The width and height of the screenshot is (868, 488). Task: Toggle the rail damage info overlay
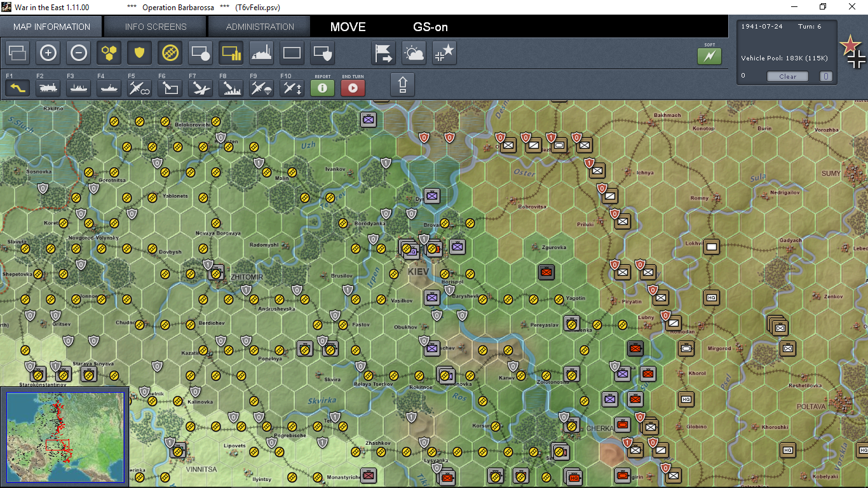point(170,53)
